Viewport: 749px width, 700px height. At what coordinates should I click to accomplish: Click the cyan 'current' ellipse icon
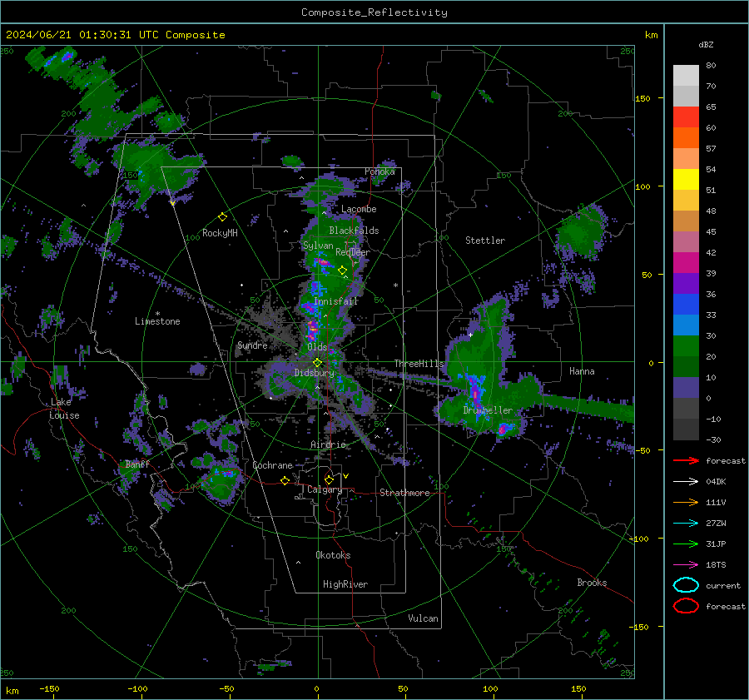coord(686,585)
